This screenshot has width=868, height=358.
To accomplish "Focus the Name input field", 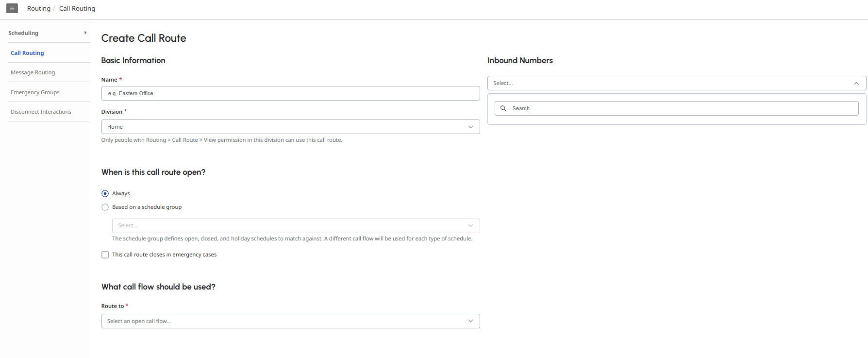I will pyautogui.click(x=290, y=93).
